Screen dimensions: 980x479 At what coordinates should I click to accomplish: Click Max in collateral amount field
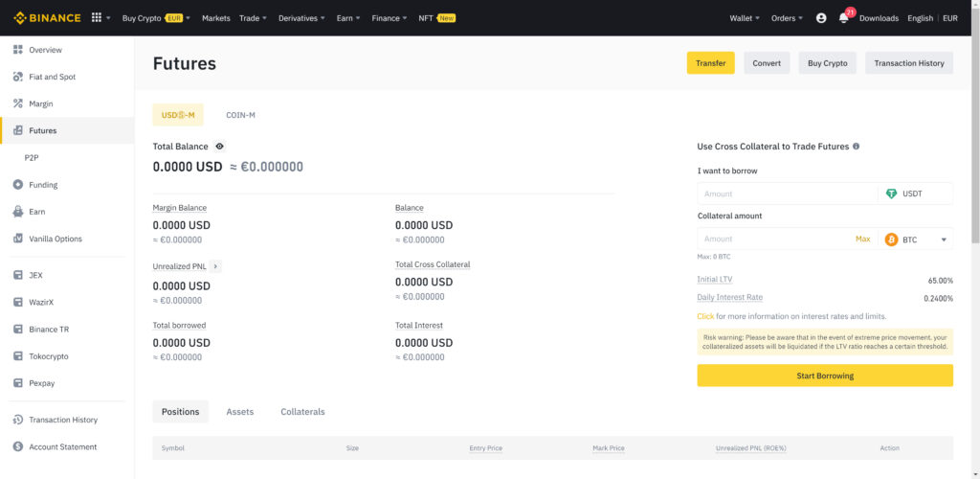(x=862, y=239)
